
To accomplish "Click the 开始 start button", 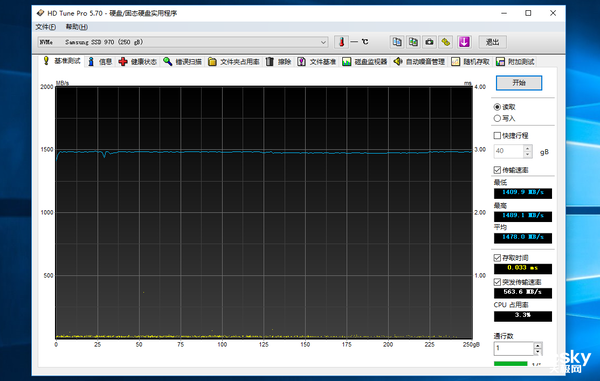I will click(519, 83).
